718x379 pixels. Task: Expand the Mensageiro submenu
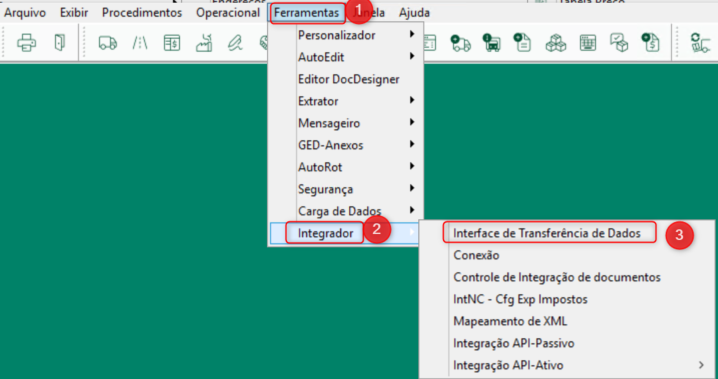point(346,123)
